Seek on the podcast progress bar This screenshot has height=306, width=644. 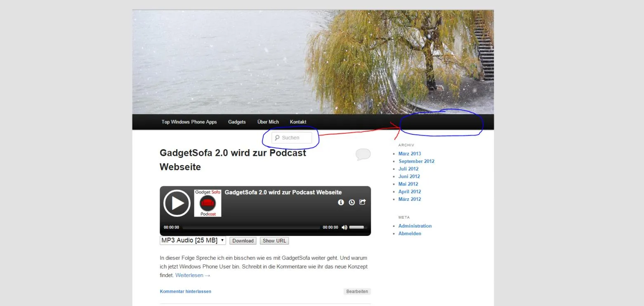point(251,227)
